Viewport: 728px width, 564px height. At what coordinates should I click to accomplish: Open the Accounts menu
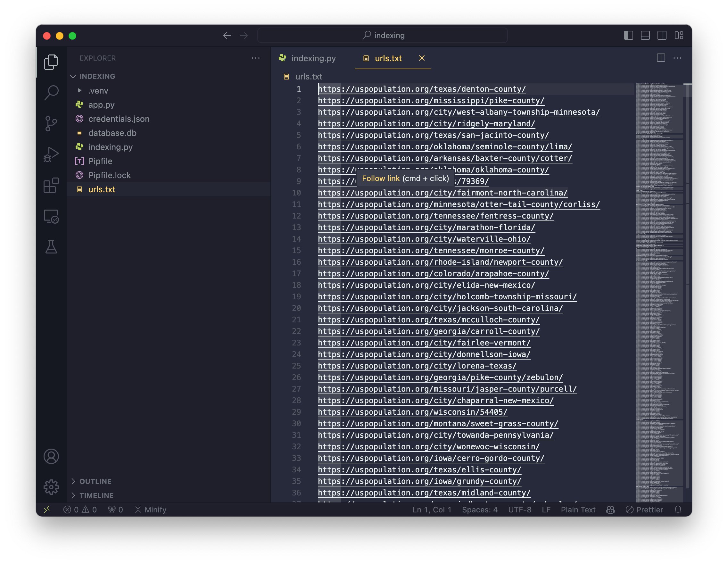click(51, 456)
